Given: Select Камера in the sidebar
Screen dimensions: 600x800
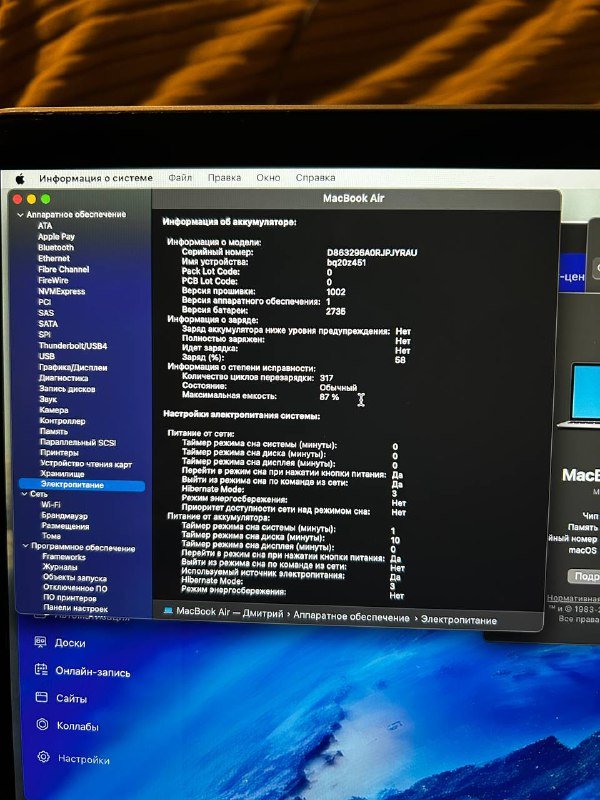Looking at the screenshot, I should point(54,410).
